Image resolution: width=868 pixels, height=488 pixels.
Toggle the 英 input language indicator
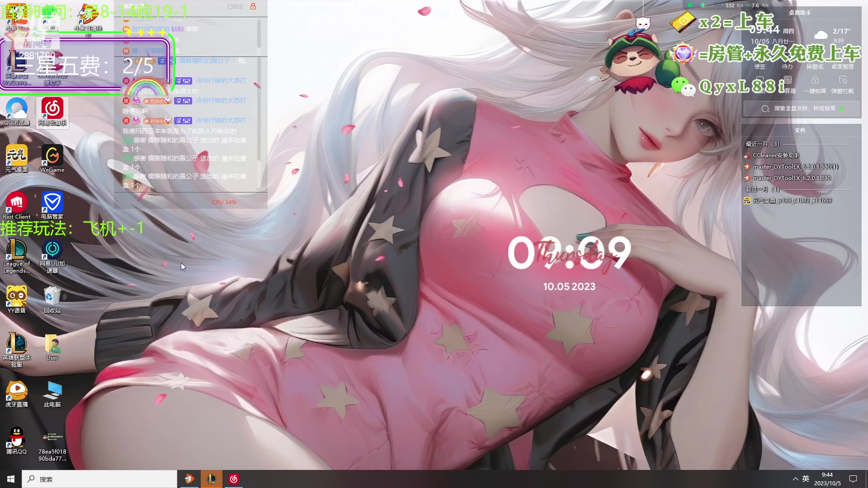[x=806, y=479]
